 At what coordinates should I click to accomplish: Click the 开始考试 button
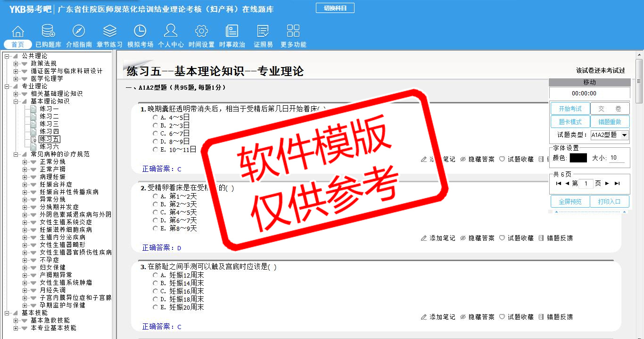[570, 109]
